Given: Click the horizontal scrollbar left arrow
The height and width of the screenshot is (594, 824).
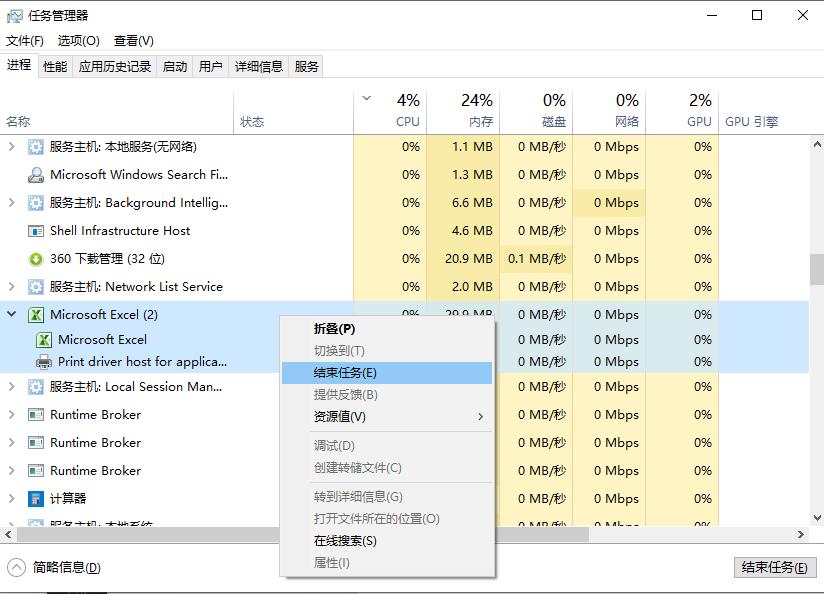Looking at the screenshot, I should pos(7,535).
